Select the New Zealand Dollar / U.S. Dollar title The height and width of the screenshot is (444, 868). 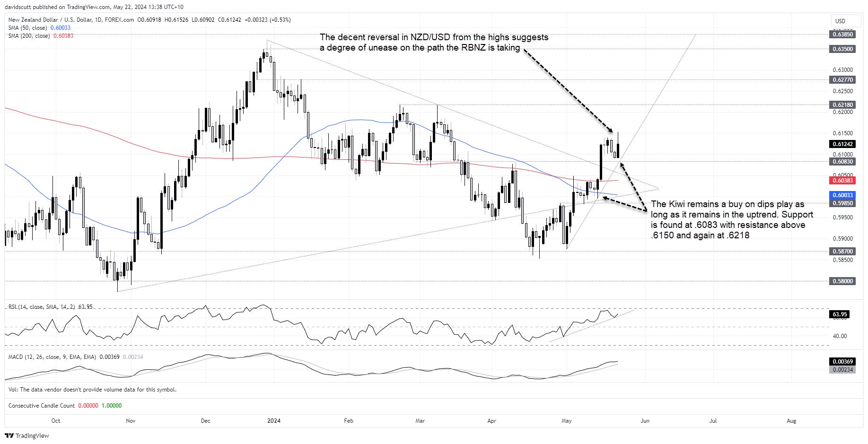tap(71, 20)
